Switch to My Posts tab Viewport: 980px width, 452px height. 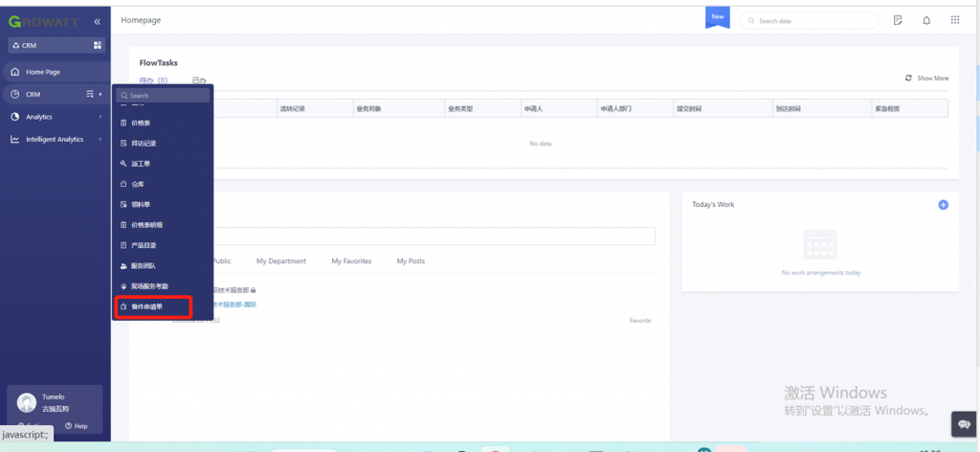click(411, 260)
